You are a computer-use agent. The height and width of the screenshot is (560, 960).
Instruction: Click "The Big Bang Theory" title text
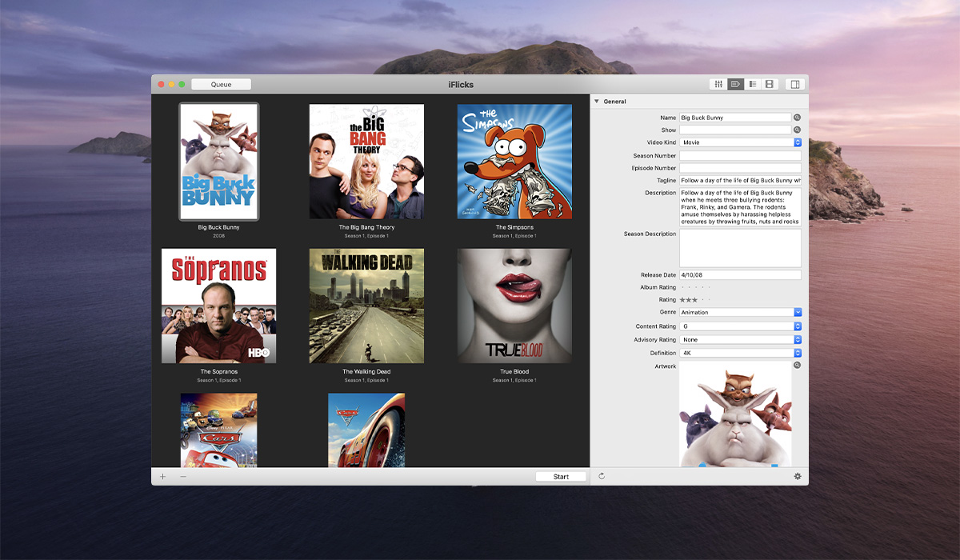(x=366, y=227)
